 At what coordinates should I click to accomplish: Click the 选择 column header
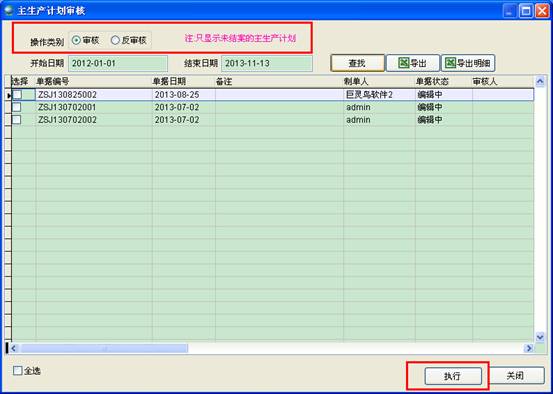[24, 81]
